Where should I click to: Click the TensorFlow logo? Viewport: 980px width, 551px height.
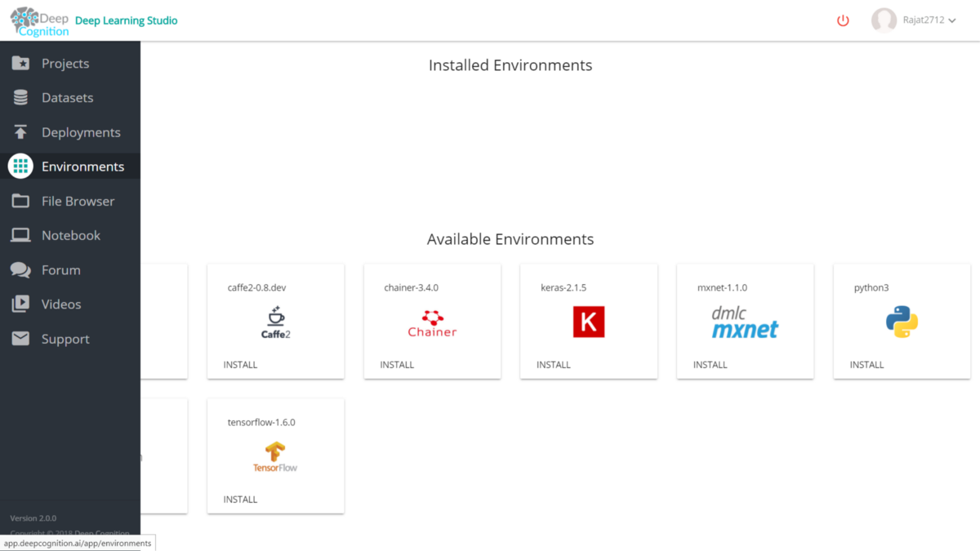coord(275,457)
